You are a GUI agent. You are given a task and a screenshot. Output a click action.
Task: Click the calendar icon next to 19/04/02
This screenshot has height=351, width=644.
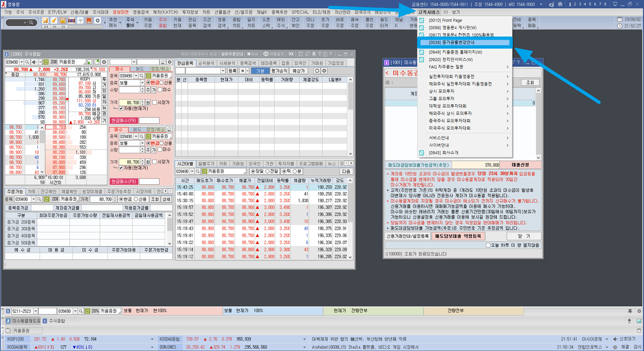point(620,19)
